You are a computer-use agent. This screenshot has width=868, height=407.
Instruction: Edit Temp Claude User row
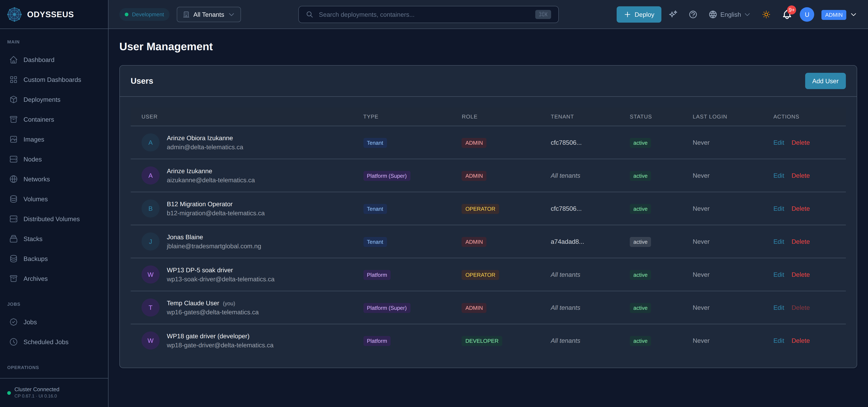(778, 308)
